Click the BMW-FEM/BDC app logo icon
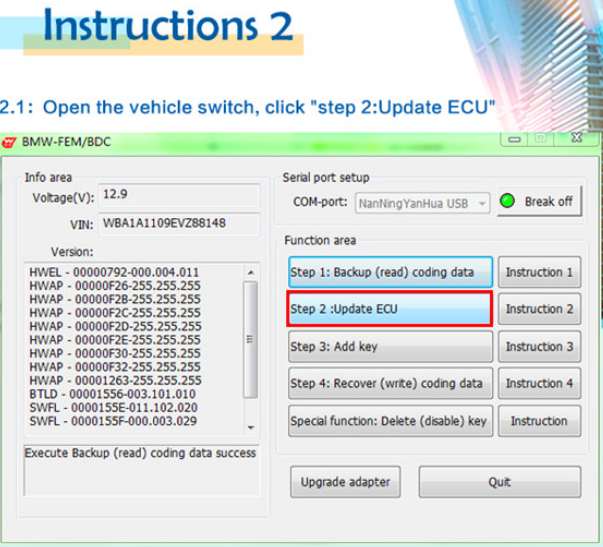Screen dimensions: 603x547 click(9, 143)
